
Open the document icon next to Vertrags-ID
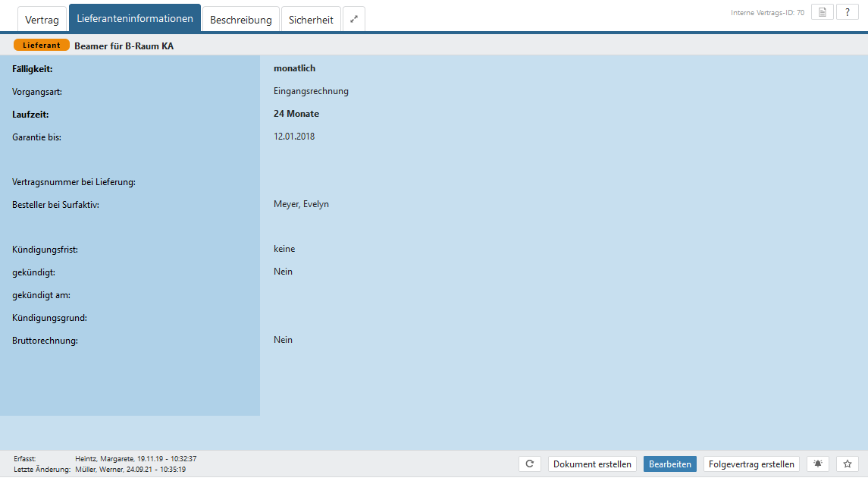point(823,12)
